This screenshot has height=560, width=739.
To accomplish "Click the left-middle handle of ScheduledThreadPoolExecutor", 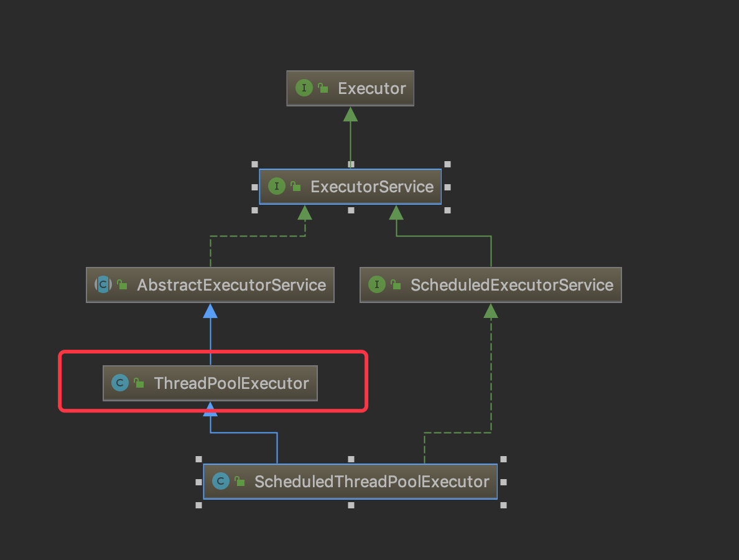I will [x=198, y=482].
